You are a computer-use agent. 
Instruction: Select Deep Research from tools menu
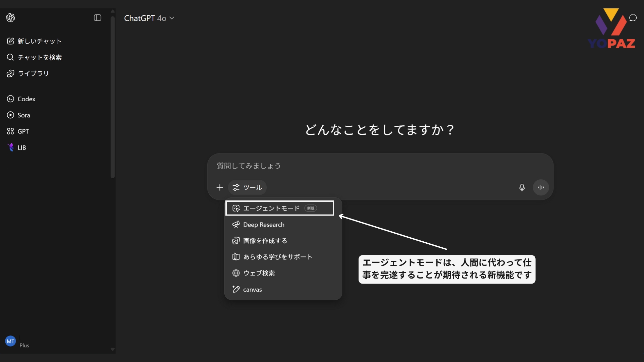click(x=283, y=225)
